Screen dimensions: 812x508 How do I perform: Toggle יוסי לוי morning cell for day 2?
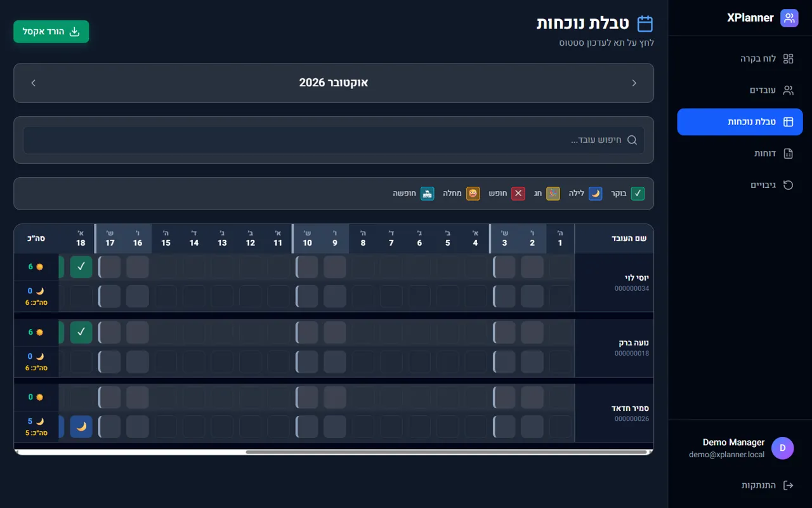point(532,267)
